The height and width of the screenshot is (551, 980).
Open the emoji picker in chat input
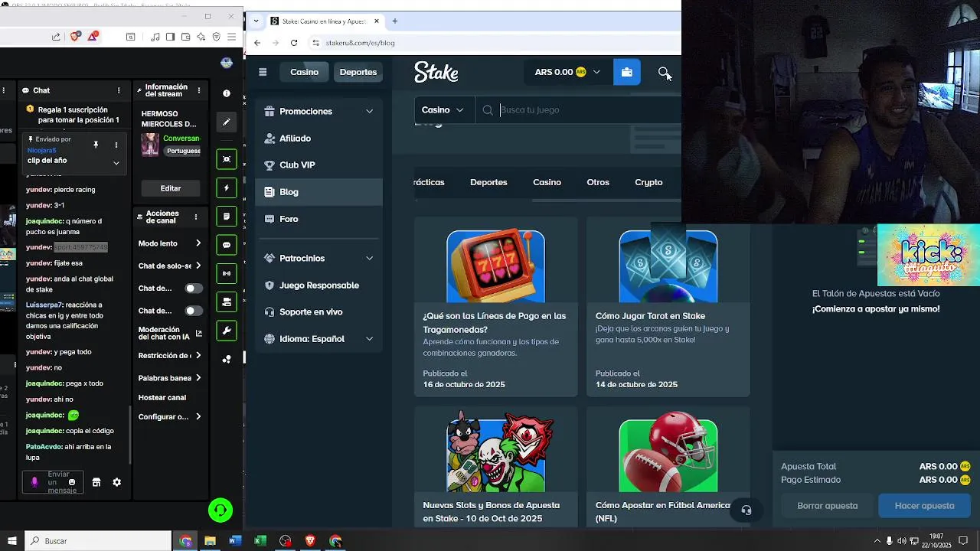72,482
